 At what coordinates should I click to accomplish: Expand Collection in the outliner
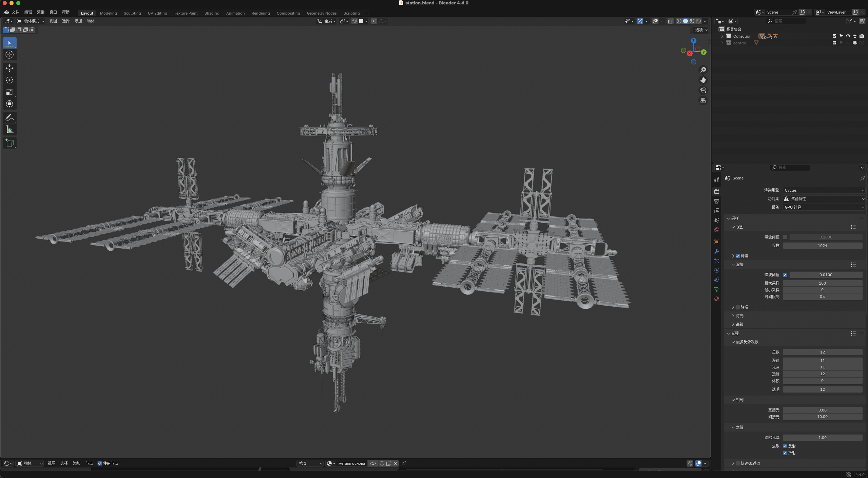[722, 36]
